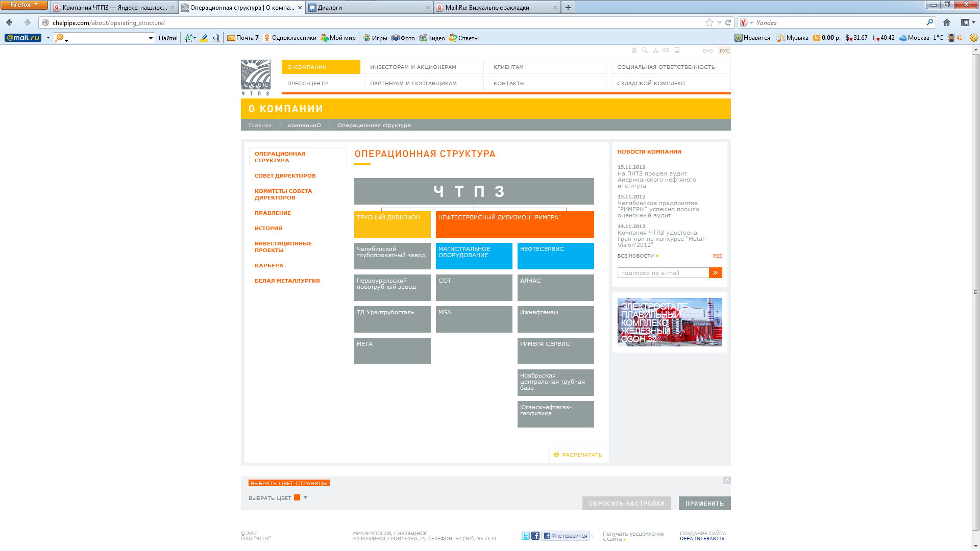
Task: Open Yandex search engine selector dropdown
Action: pyautogui.click(x=751, y=22)
